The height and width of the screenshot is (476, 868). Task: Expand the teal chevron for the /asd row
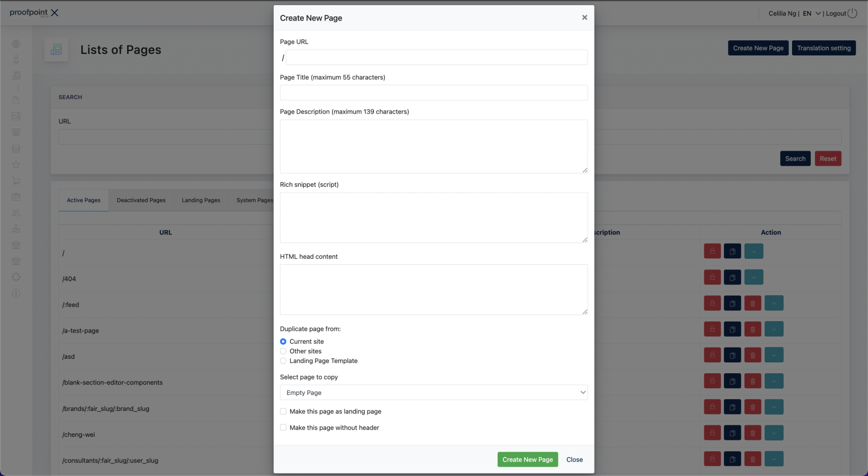click(x=774, y=355)
